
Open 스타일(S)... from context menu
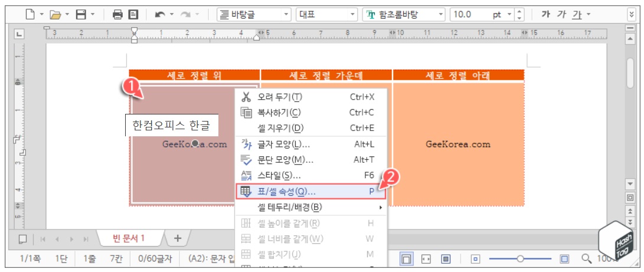coord(311,175)
